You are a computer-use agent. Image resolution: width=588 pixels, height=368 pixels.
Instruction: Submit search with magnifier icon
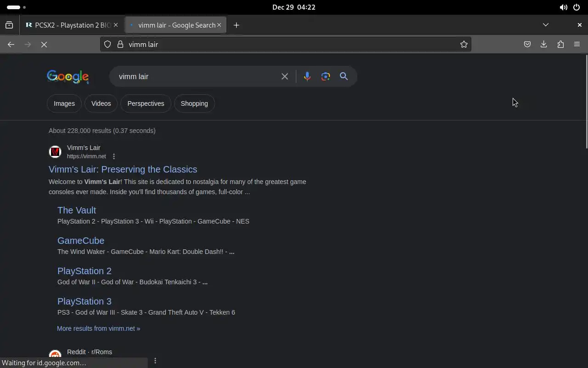click(x=344, y=76)
